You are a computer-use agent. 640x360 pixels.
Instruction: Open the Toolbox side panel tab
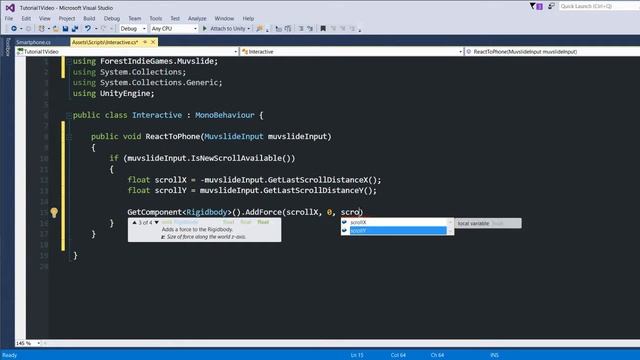tap(7, 47)
